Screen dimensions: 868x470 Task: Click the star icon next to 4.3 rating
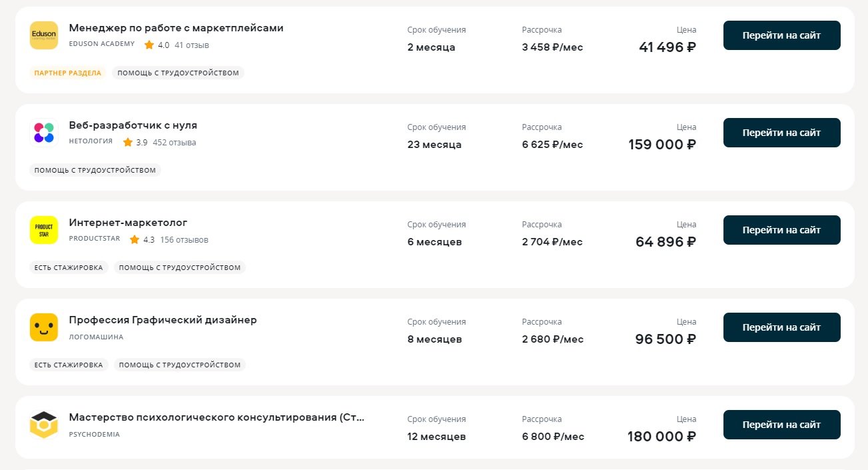(135, 240)
